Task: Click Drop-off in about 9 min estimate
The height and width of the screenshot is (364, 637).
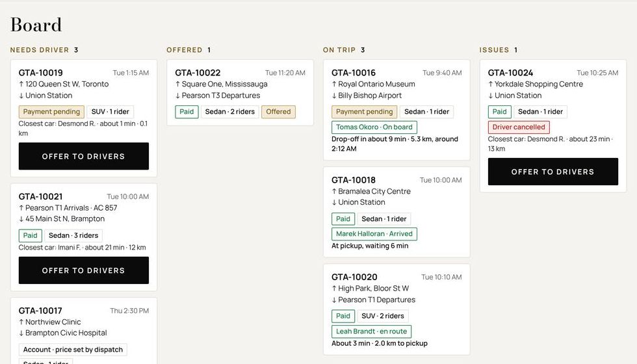Action: click(x=395, y=144)
